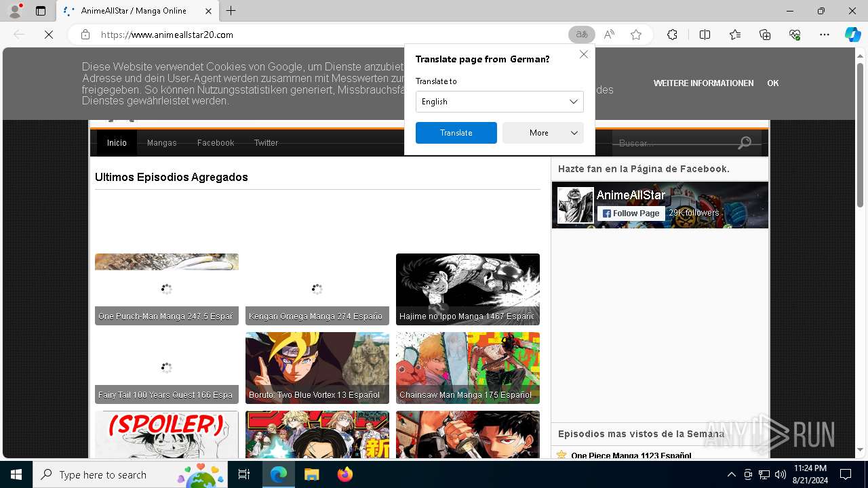
Task: Open One Piece Manga 1123 Español link
Action: click(x=631, y=455)
